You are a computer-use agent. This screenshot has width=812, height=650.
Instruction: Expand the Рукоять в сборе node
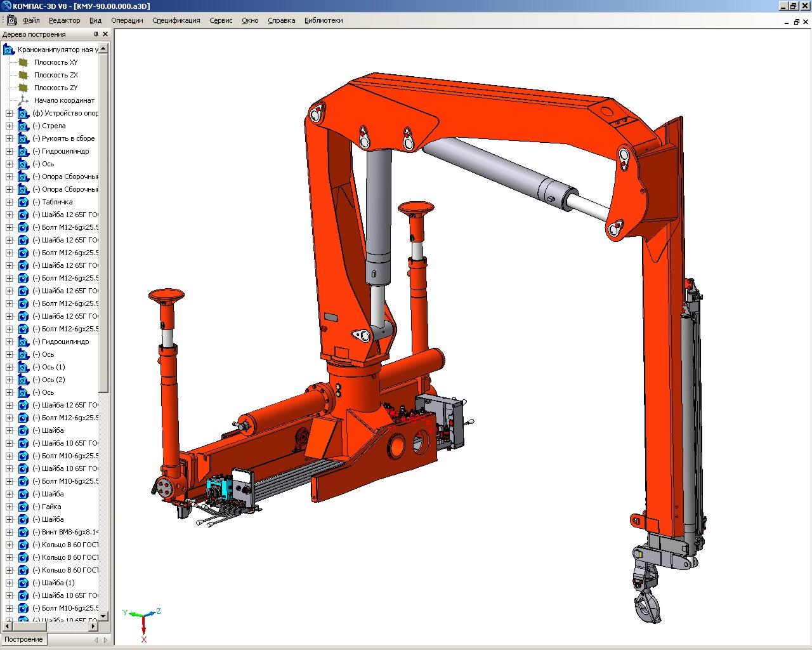click(x=9, y=138)
